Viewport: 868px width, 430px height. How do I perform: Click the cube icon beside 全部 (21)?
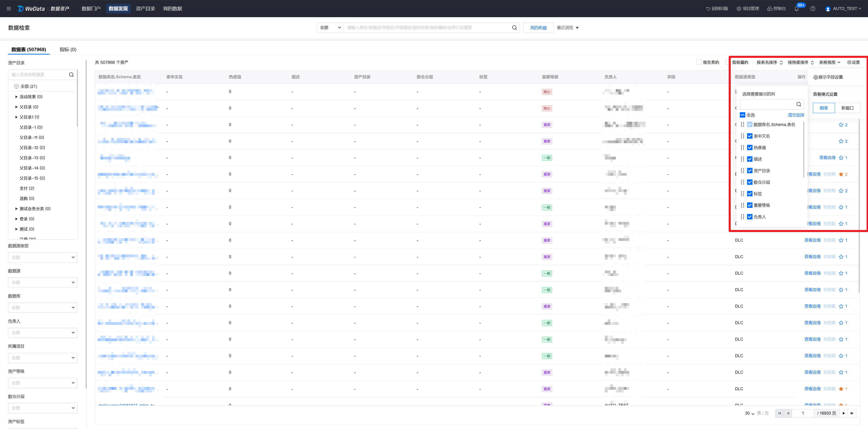point(16,86)
